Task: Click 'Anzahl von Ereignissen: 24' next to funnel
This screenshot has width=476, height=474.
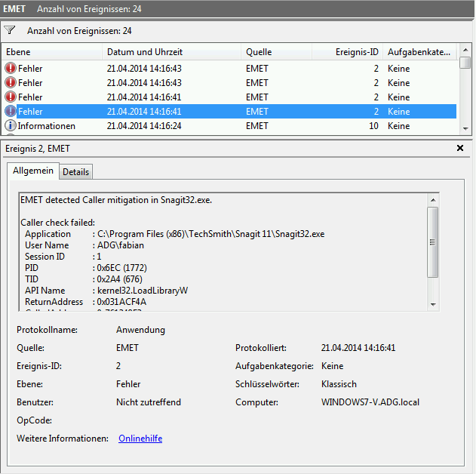Action: click(x=79, y=31)
